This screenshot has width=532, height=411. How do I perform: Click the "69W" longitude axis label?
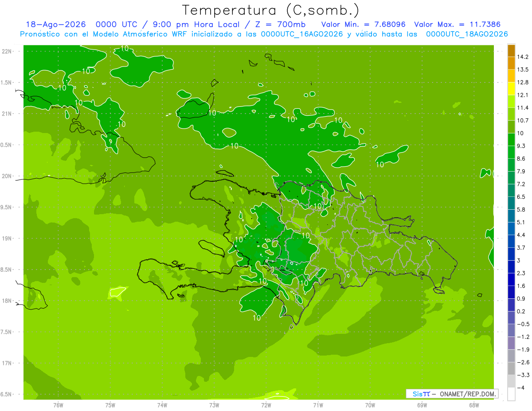click(x=422, y=405)
